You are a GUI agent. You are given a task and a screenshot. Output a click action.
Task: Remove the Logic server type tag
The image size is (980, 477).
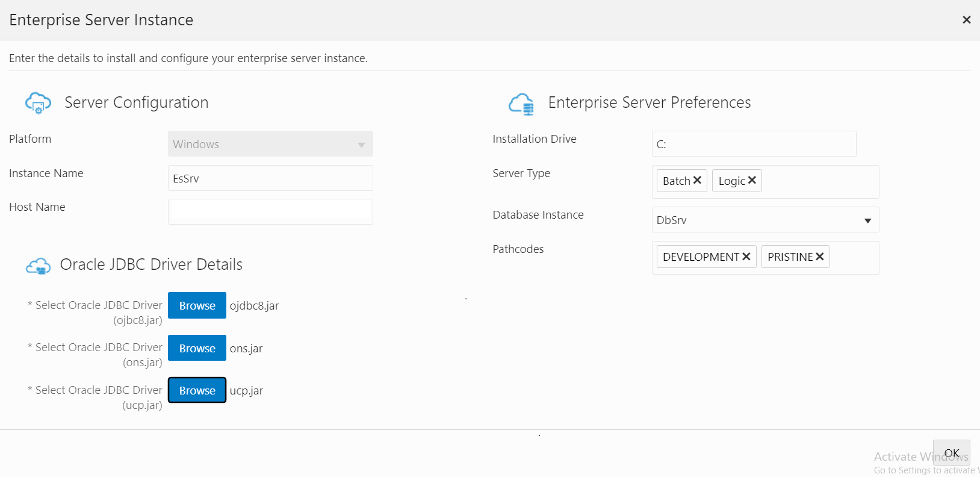(752, 180)
